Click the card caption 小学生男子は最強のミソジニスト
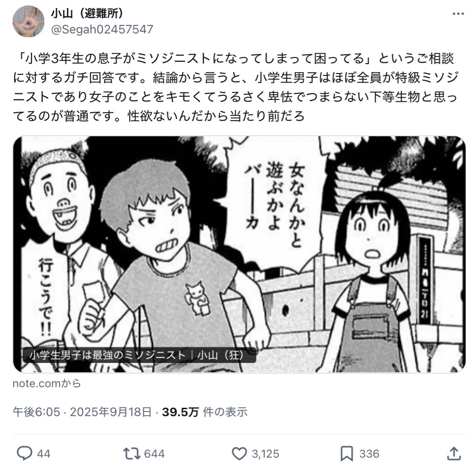Screen dimensions: 476x470 pyautogui.click(x=107, y=355)
